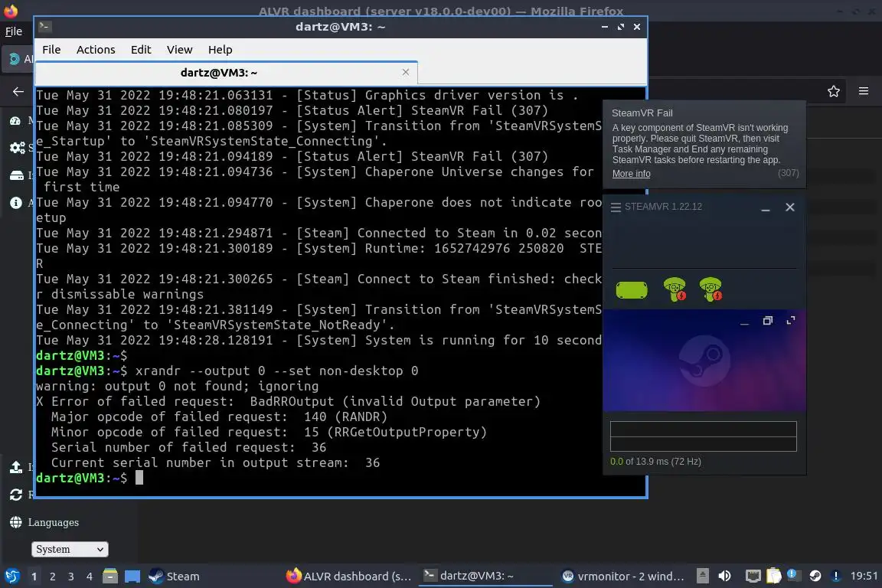Screen dimensions: 882x588
Task: Click 'Serial number of failed request: 36' line
Action: pyautogui.click(x=188, y=447)
